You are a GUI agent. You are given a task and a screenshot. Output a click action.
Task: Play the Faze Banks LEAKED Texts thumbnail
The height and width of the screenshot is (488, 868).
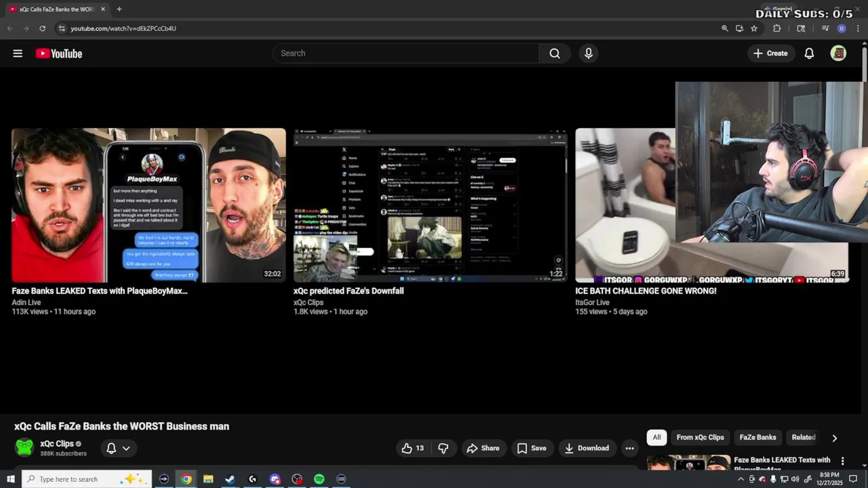point(149,205)
